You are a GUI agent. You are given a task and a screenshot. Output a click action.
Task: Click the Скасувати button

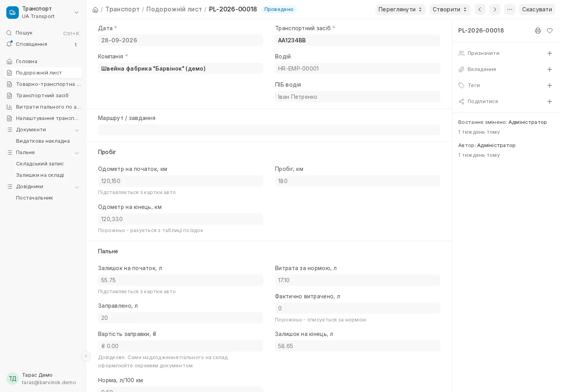pos(537,9)
